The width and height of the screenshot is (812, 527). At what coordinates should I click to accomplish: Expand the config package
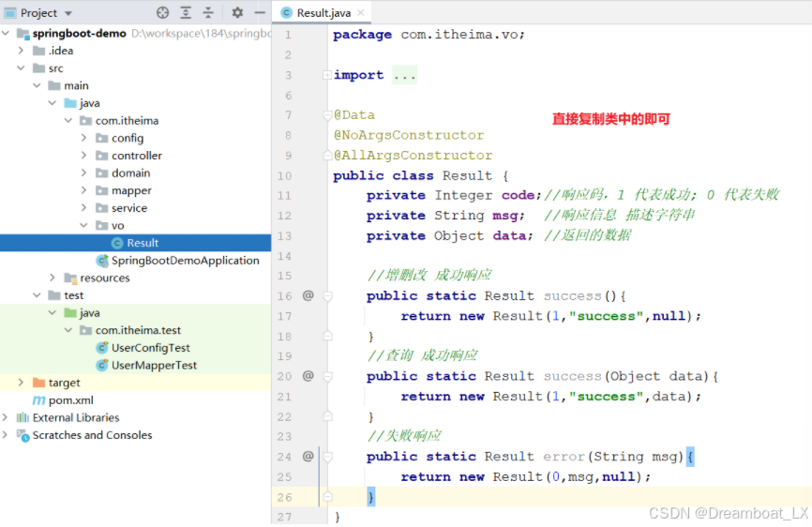pyautogui.click(x=83, y=138)
